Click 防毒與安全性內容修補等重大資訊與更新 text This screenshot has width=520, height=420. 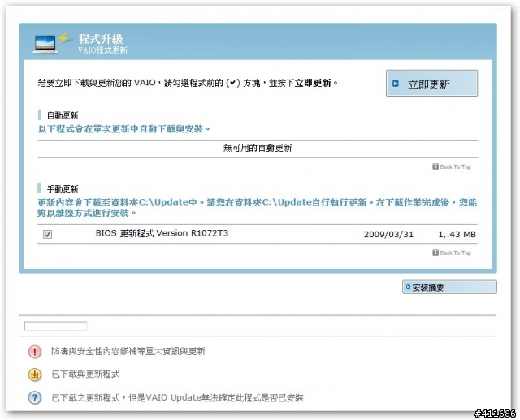[x=128, y=352]
